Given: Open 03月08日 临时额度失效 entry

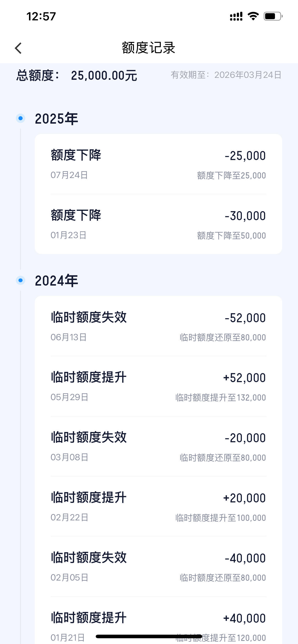Looking at the screenshot, I should point(158,446).
